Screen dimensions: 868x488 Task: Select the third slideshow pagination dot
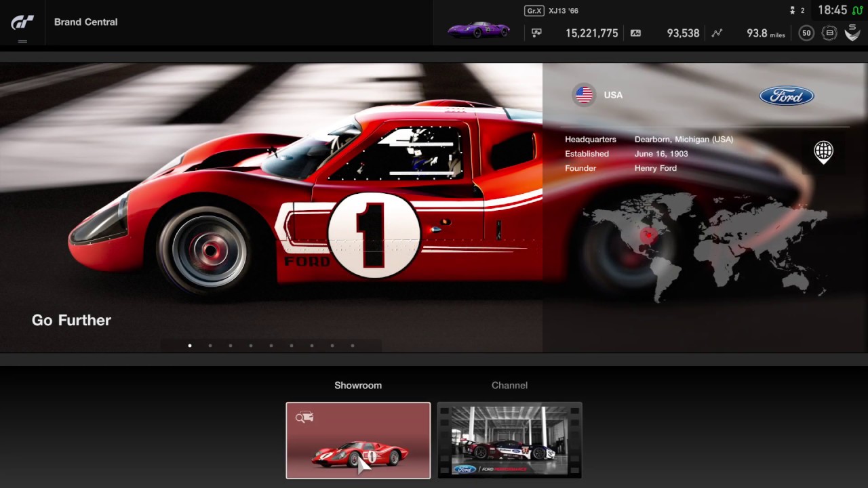(x=231, y=346)
